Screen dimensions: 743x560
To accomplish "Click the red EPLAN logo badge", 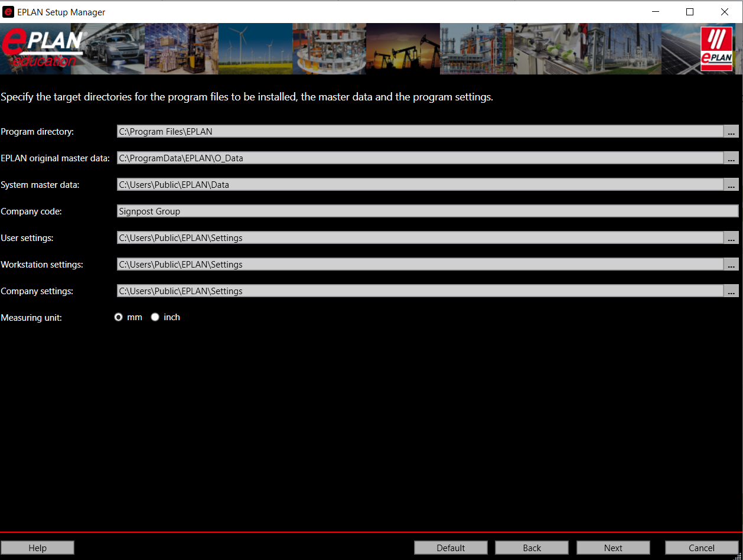I will (x=716, y=49).
